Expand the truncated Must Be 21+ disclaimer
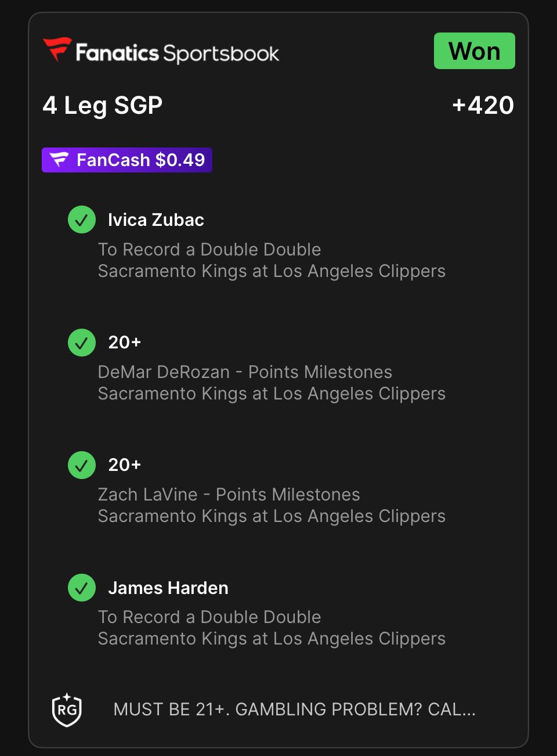This screenshot has height=756, width=557. (x=294, y=710)
